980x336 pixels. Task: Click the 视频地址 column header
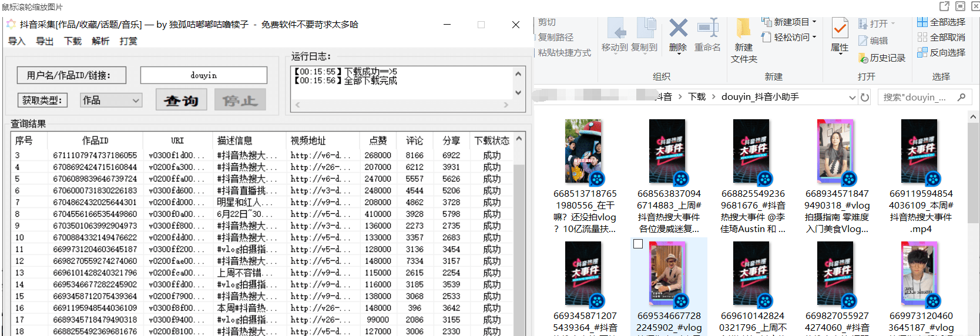pos(323,140)
